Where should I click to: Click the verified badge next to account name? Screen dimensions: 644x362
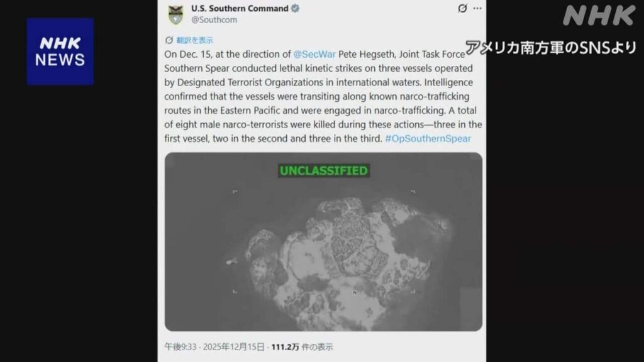tap(295, 8)
